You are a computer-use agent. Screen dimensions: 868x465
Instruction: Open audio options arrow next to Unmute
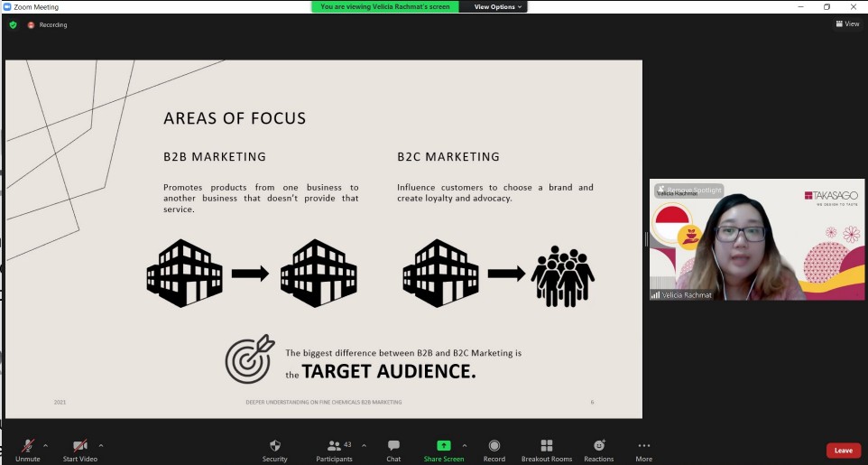(x=45, y=445)
